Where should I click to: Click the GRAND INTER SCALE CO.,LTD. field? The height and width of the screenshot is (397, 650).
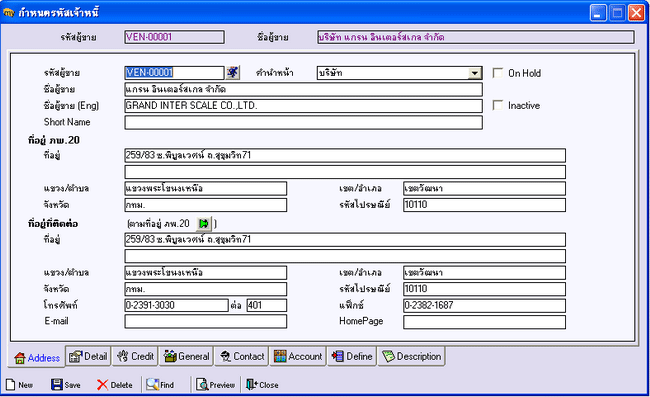[x=303, y=106]
